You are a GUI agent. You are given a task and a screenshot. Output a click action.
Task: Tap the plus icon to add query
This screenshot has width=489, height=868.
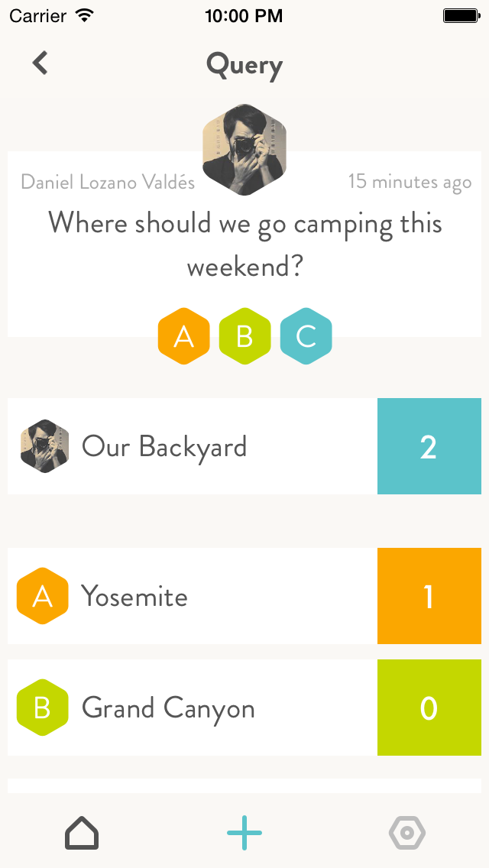244,832
